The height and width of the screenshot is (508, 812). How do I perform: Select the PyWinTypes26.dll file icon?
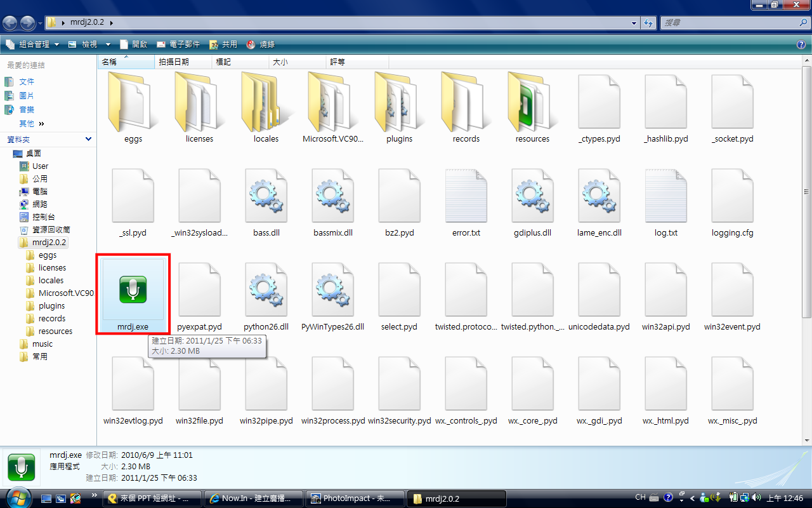[x=333, y=290]
